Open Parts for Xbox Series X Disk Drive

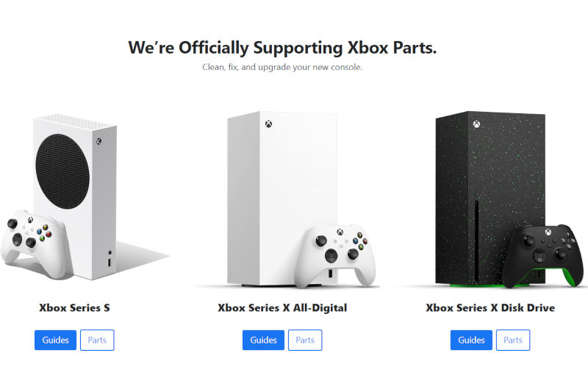(x=513, y=340)
